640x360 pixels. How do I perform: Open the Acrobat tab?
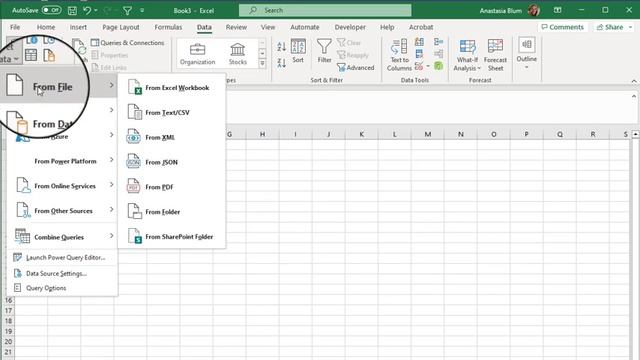[421, 27]
